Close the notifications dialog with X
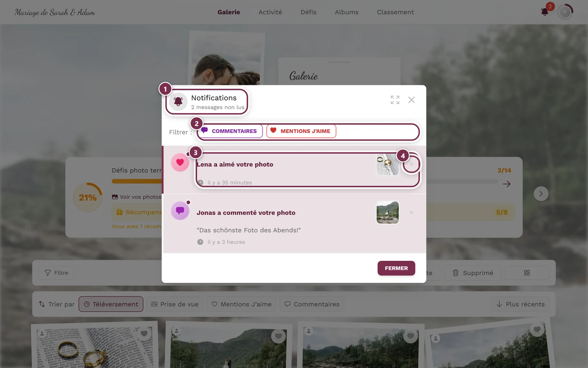Screen dimensions: 588x368 (412, 100)
